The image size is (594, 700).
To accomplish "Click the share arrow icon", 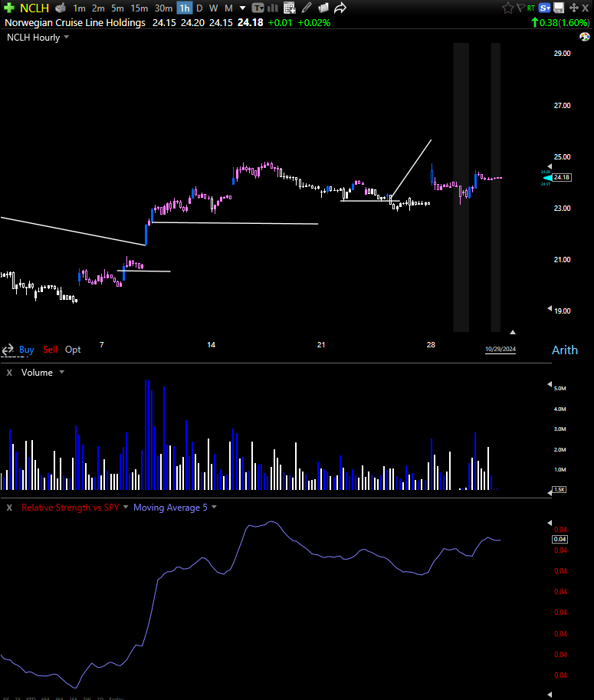I will click(340, 8).
